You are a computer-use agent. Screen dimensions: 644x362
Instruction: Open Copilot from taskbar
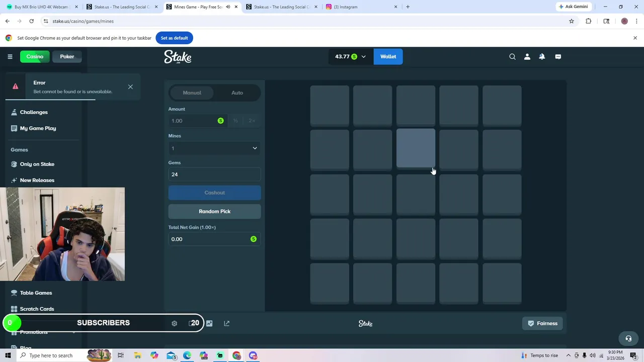pyautogui.click(x=154, y=355)
